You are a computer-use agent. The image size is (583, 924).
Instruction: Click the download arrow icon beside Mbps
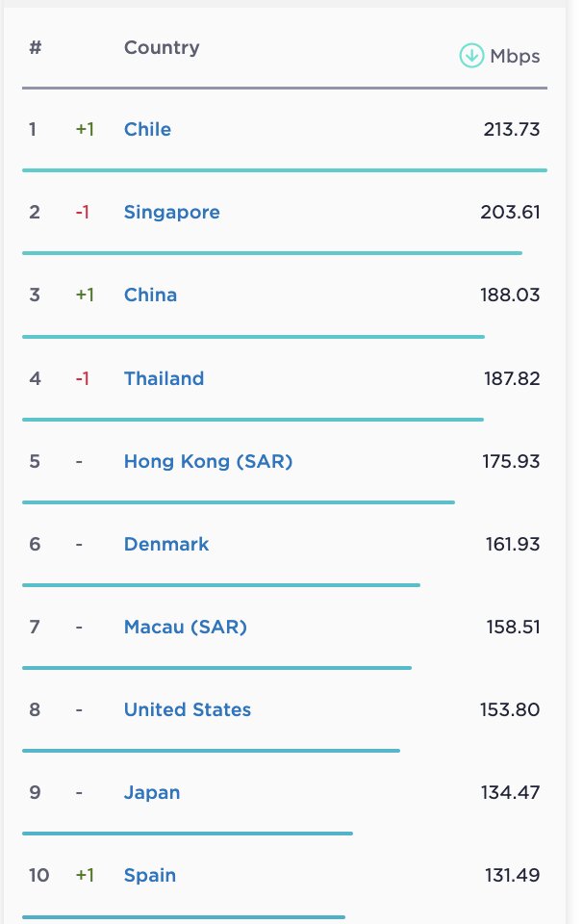(470, 56)
